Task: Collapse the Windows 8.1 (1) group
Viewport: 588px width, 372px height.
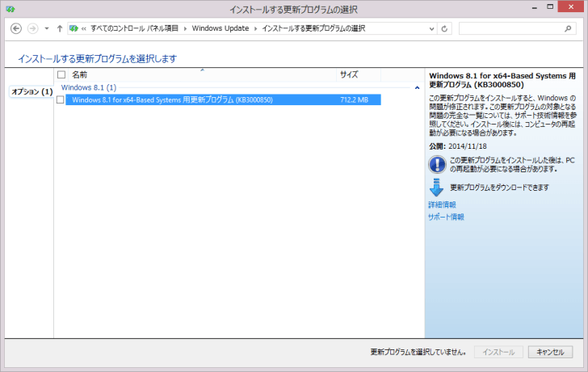Action: (x=417, y=87)
